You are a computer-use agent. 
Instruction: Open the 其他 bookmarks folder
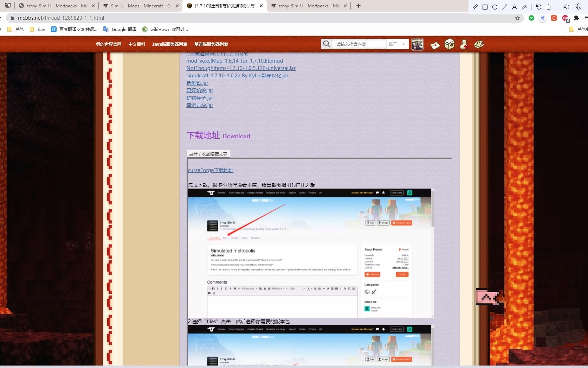tap(15, 29)
